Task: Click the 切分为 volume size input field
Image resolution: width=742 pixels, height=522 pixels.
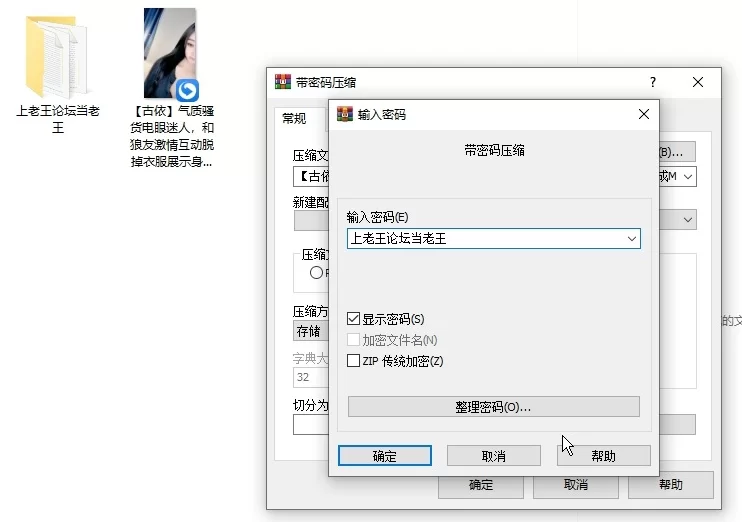Action: tap(311, 425)
